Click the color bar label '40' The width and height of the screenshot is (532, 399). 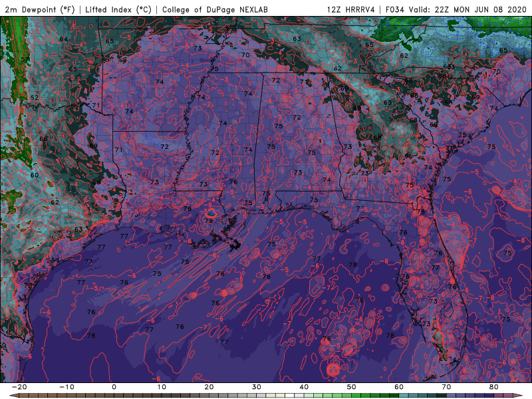pyautogui.click(x=304, y=387)
